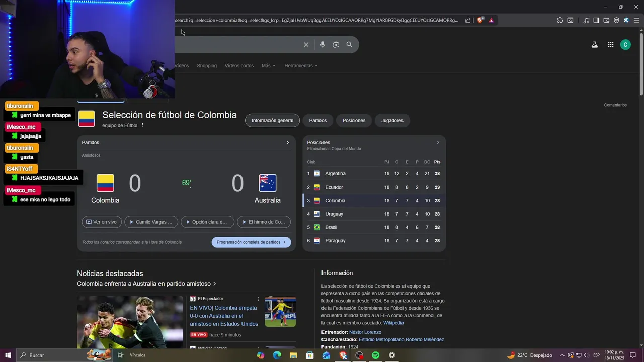Expand the Más dropdown in search tabs
Screen dimensions: 644x362
(268, 66)
